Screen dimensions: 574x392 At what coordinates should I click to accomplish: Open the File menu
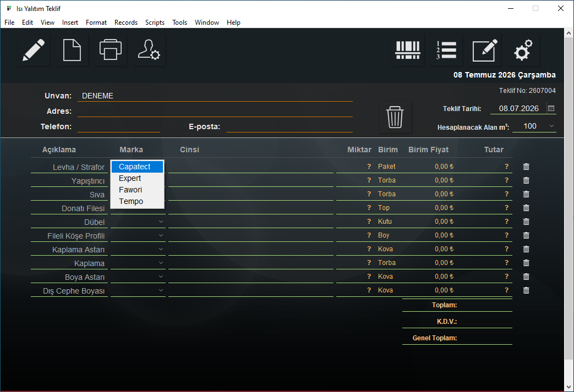click(9, 23)
